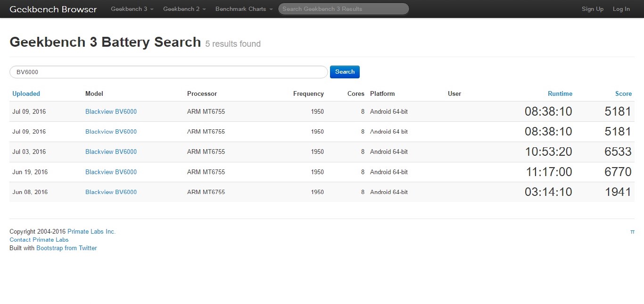644x304 pixels.
Task: Click Android 64-bit in the Jun 08, 2016 row
Action: 389,192
